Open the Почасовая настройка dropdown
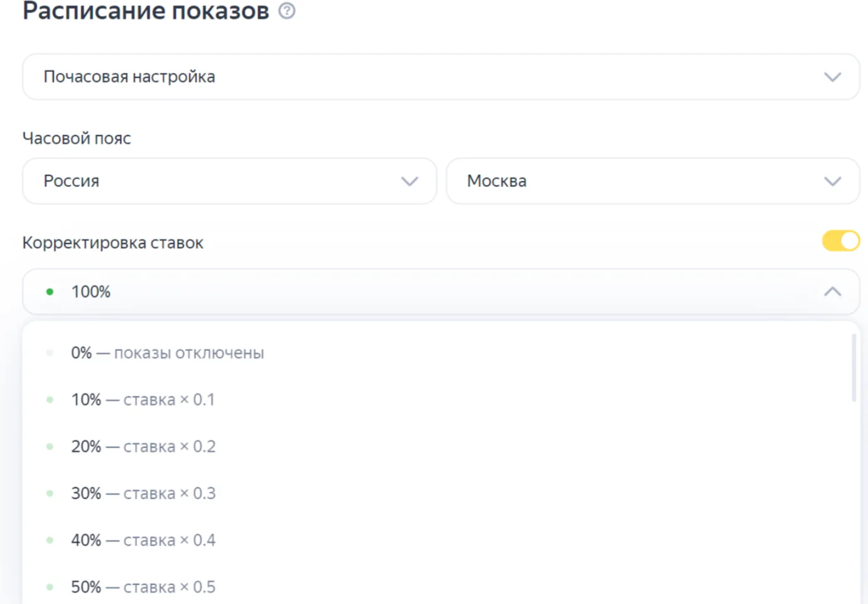Viewport: 868px width, 604px height. [441, 77]
